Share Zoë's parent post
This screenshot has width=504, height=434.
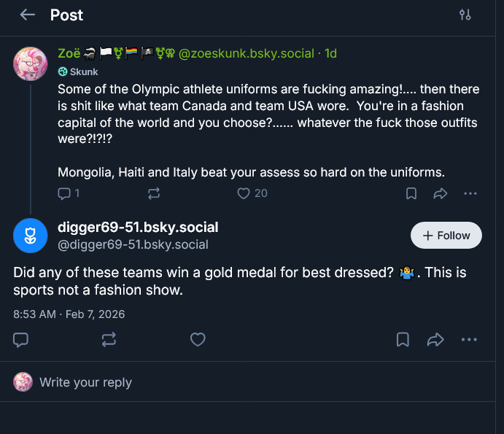pyautogui.click(x=441, y=193)
